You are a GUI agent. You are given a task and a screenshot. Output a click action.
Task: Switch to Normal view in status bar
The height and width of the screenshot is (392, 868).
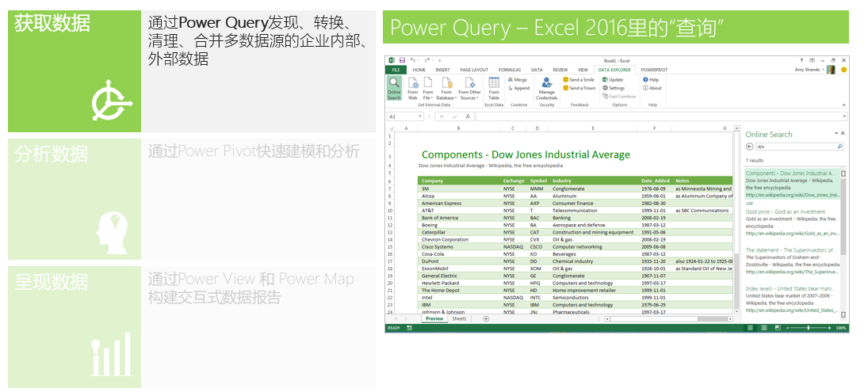coord(750,328)
